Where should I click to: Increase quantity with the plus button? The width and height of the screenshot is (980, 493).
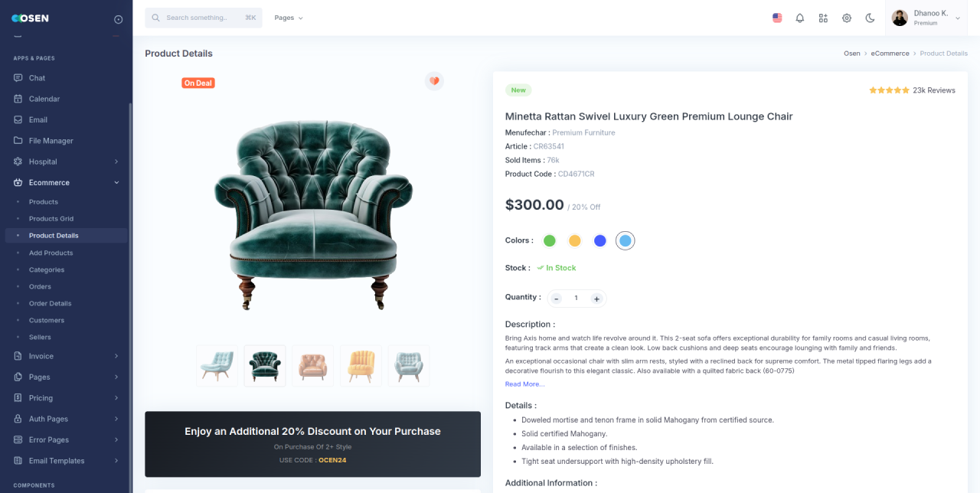tap(596, 299)
